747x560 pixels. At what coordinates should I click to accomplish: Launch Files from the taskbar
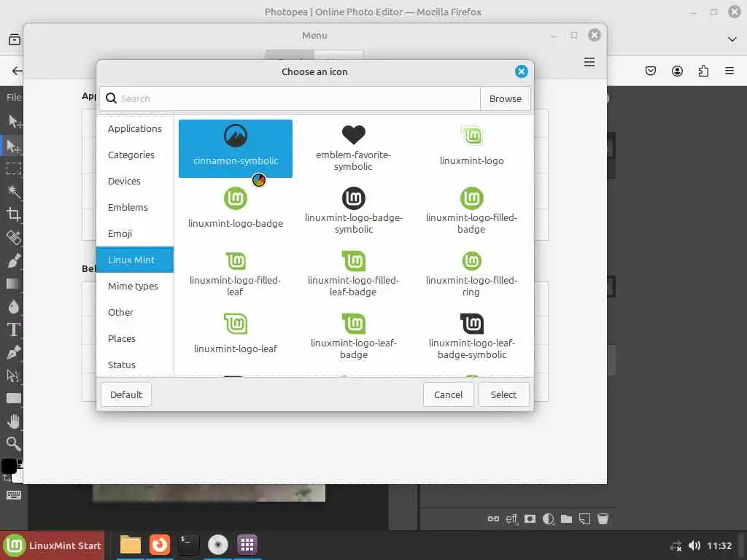click(x=130, y=545)
